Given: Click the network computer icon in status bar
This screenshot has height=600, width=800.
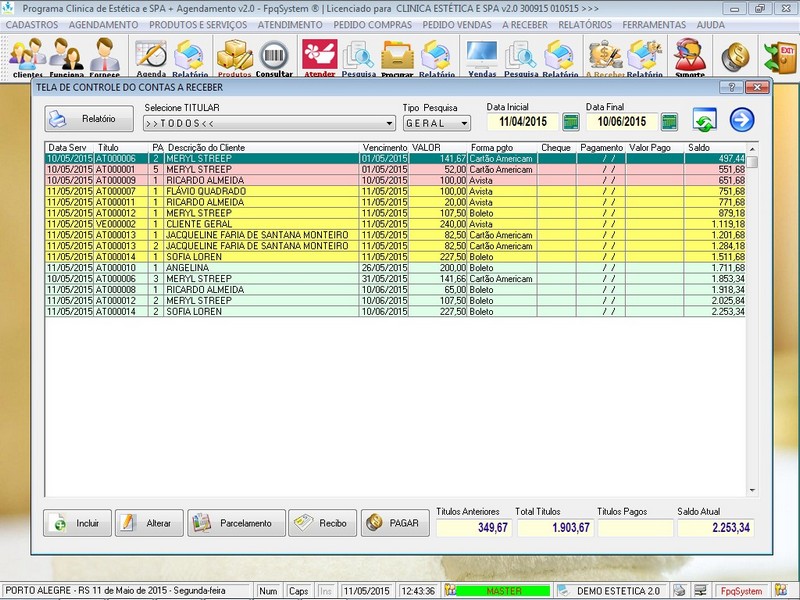Looking at the screenshot, I should tap(700, 590).
